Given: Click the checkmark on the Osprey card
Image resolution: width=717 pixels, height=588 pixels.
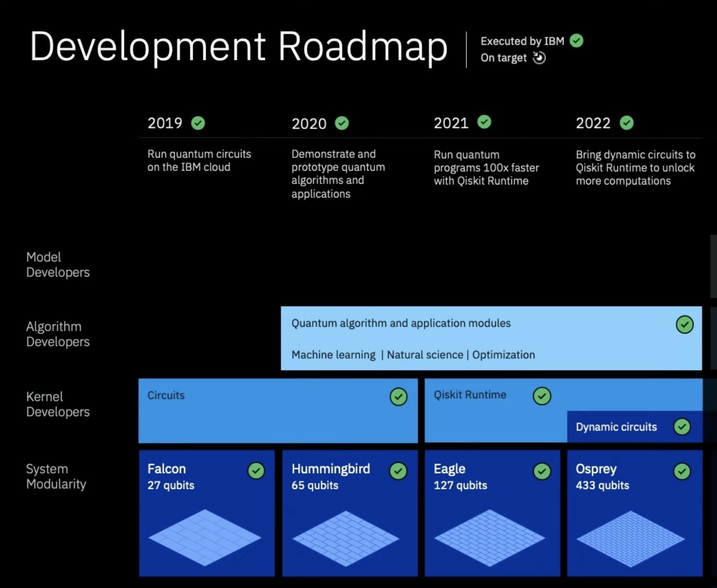Looking at the screenshot, I should [682, 471].
